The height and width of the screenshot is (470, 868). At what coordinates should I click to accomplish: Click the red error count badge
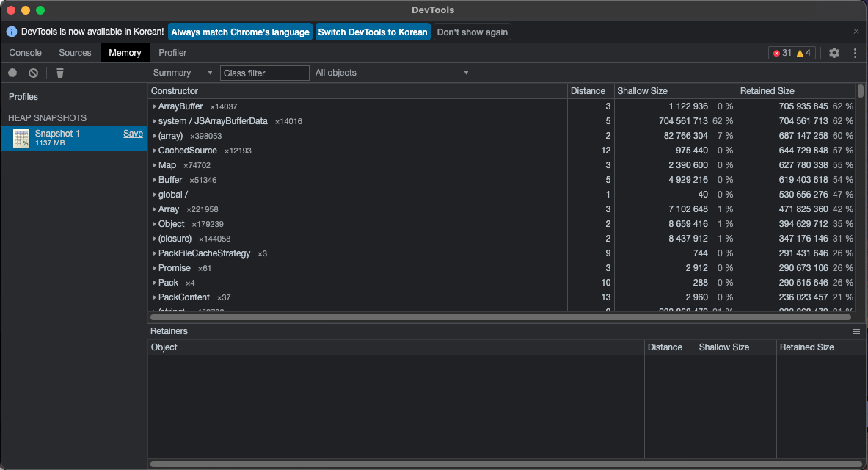coord(782,53)
